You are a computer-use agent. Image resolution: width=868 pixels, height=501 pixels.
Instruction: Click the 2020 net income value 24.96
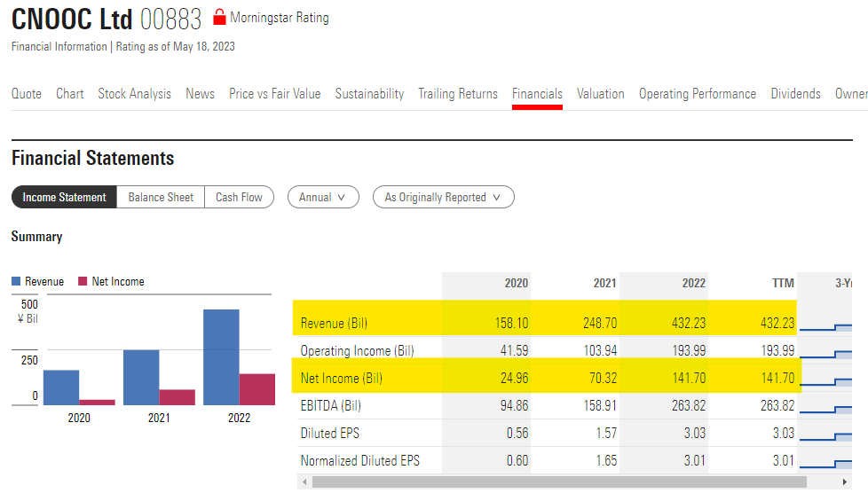514,379
